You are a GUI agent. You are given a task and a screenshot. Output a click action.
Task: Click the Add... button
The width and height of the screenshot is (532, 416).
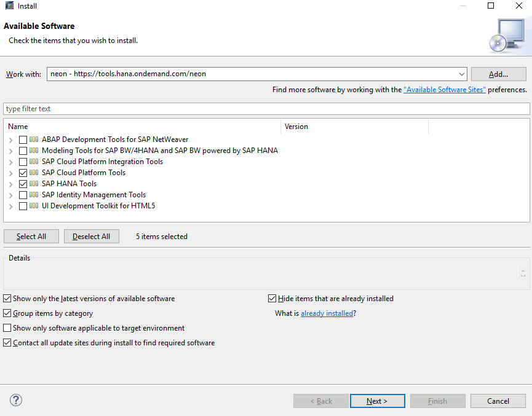coord(498,74)
